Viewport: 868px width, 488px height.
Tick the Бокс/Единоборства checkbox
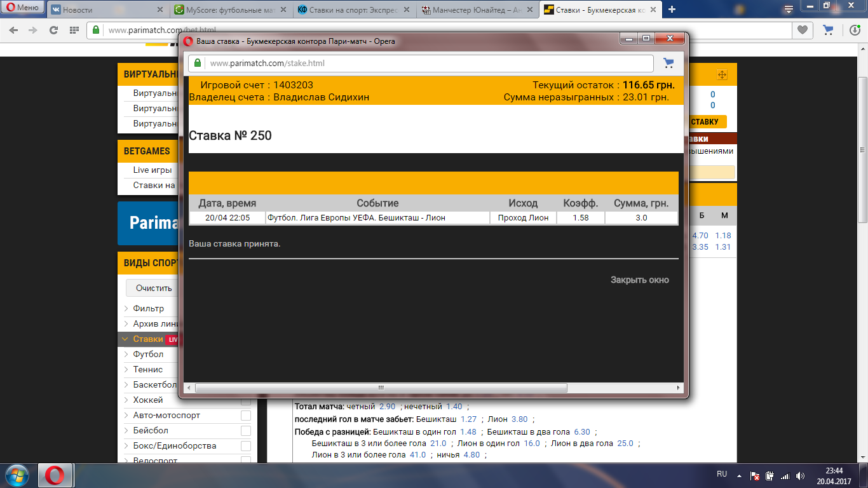pos(245,446)
